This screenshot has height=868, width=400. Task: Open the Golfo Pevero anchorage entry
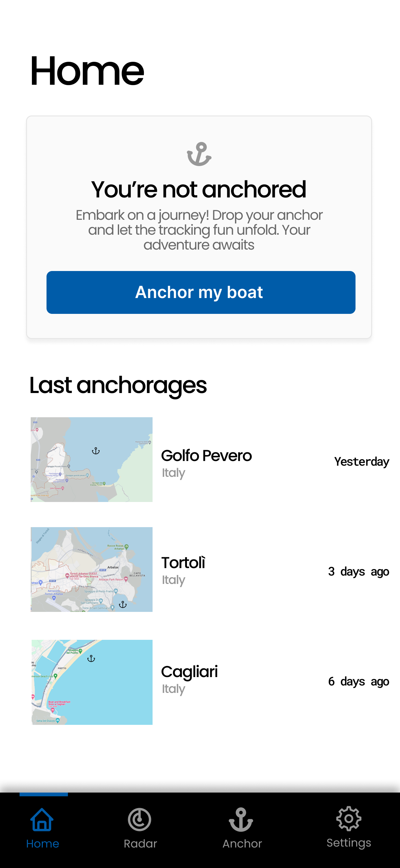pos(206,455)
